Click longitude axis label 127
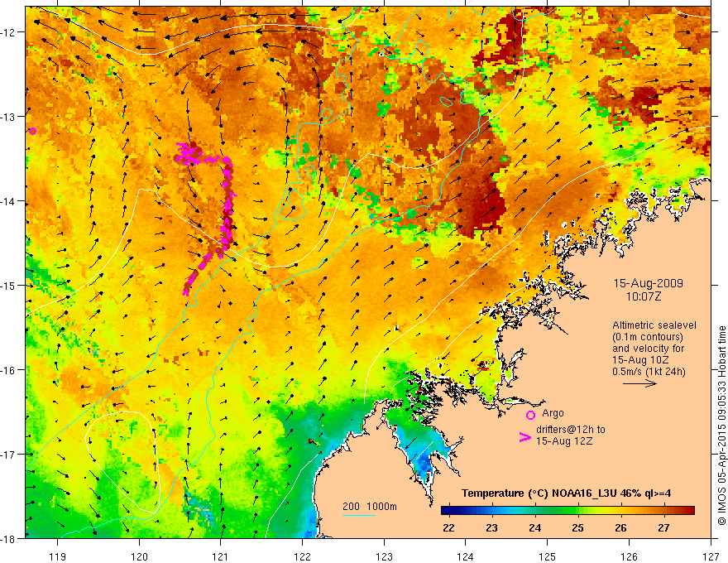This screenshot has height=563, width=728. click(711, 556)
